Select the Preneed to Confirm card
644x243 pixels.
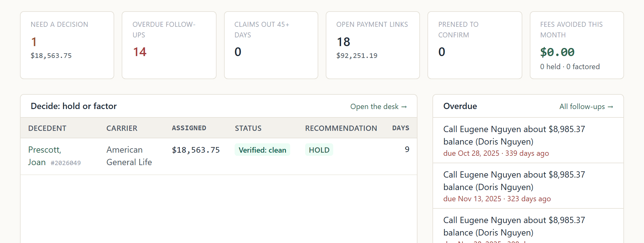pyautogui.click(x=475, y=45)
